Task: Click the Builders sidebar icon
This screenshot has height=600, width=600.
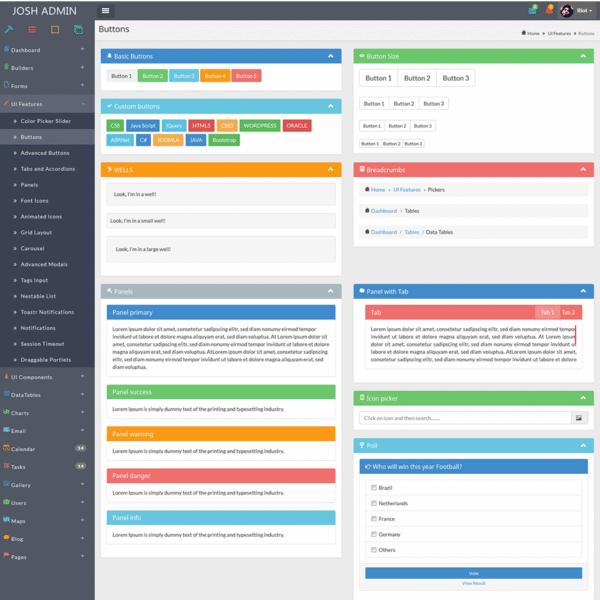Action: 7,67
